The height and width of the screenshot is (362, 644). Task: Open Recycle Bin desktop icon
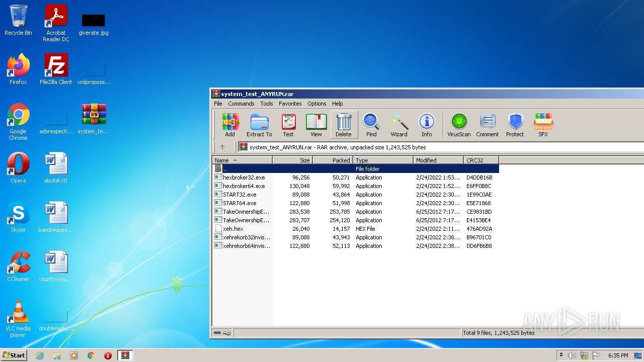click(x=18, y=20)
